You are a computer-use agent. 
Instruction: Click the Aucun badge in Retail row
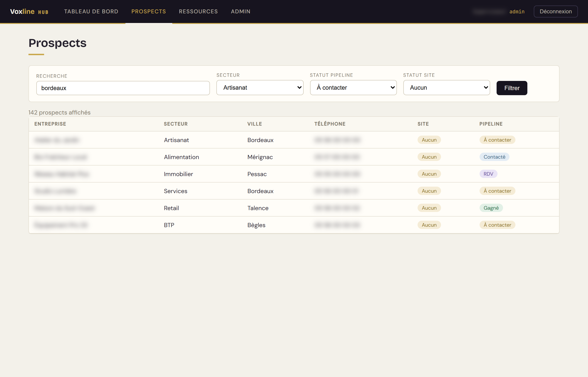tap(429, 208)
